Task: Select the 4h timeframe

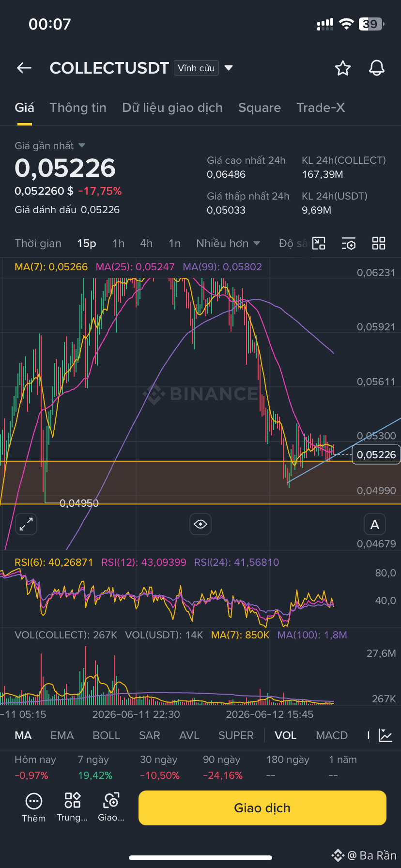Action: 146,243
